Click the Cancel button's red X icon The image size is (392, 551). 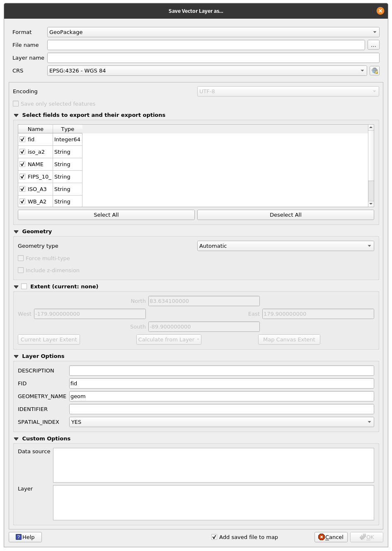(322, 537)
